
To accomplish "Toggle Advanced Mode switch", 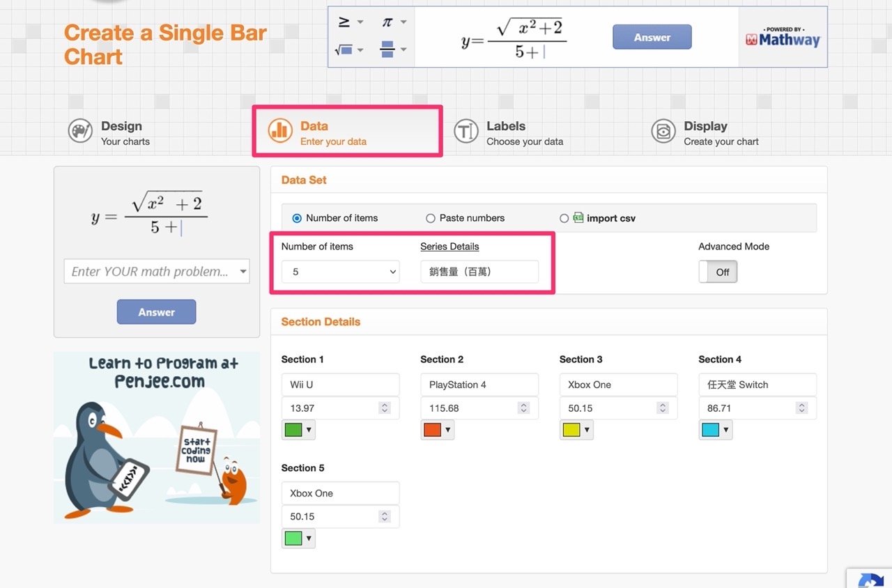I will point(718,272).
